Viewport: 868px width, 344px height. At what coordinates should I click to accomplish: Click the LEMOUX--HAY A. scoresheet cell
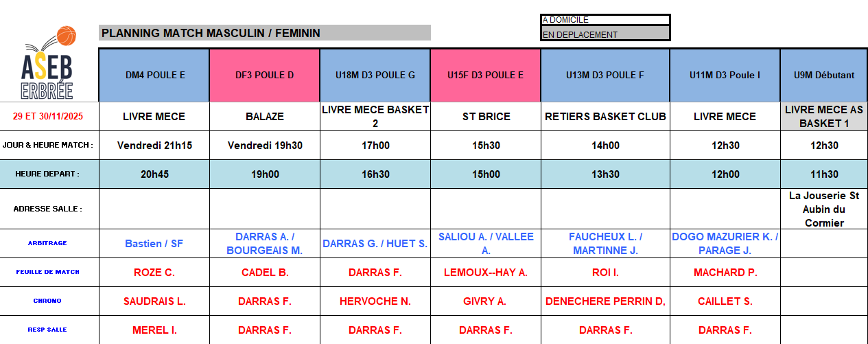click(x=485, y=273)
